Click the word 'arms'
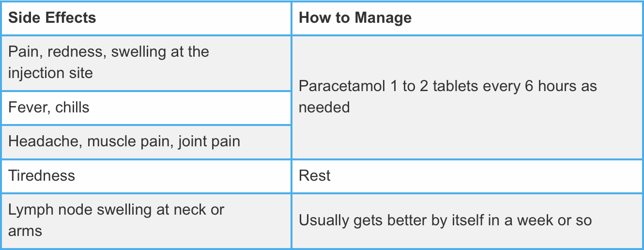The width and height of the screenshot is (644, 250). tap(25, 231)
